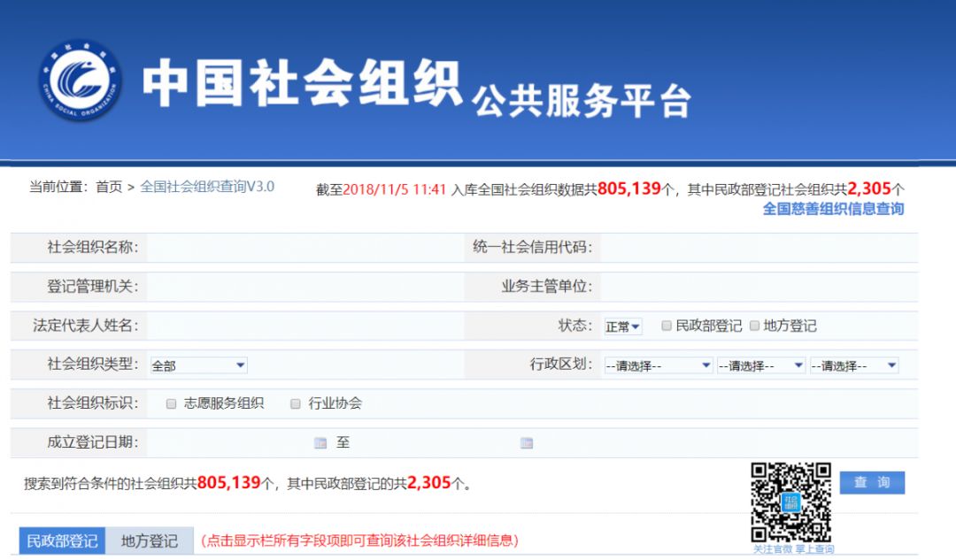Image resolution: width=956 pixels, height=560 pixels.
Task: Open the third 行政区划 dropdown
Action: pyautogui.click(x=853, y=365)
